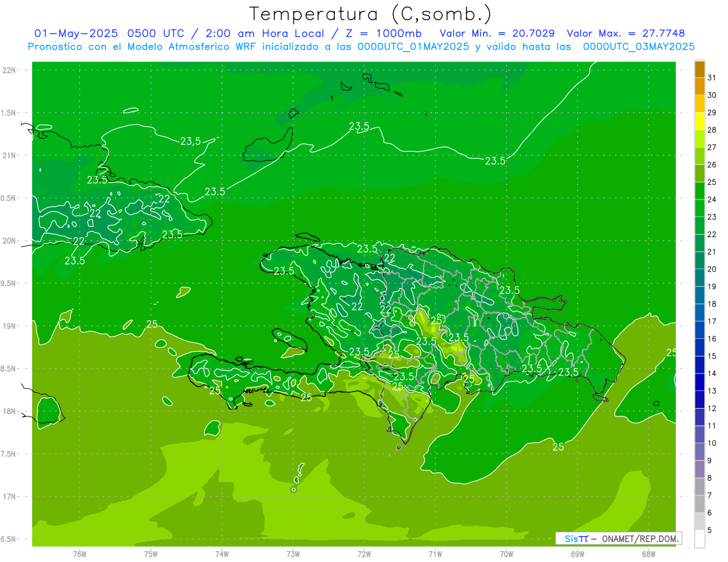The width and height of the screenshot is (728, 562).
Task: Click the 20N latitude axis label
Action: coord(10,241)
